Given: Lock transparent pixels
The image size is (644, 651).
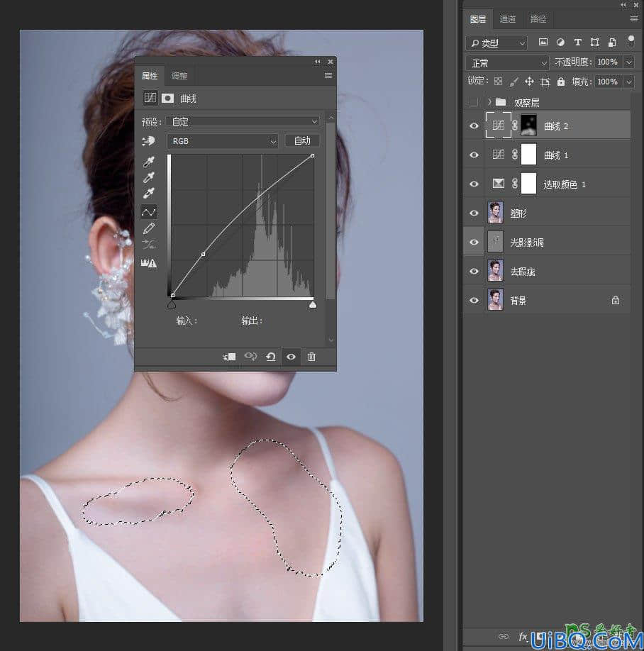Looking at the screenshot, I should (499, 82).
